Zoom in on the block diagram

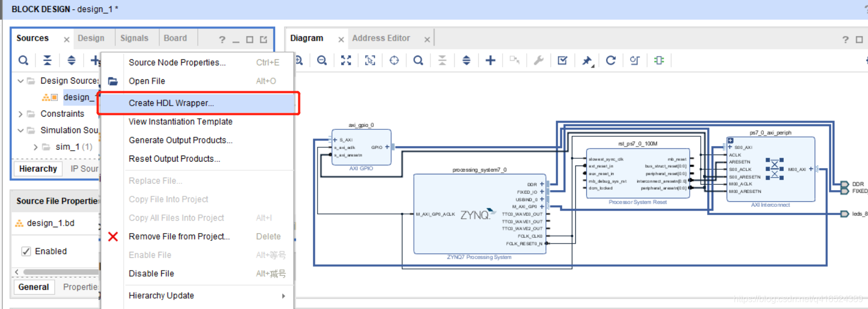click(299, 60)
